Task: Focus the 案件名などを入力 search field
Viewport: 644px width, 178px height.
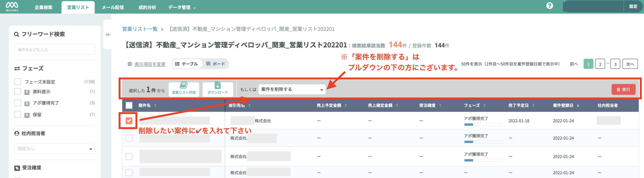Action: 55,49
